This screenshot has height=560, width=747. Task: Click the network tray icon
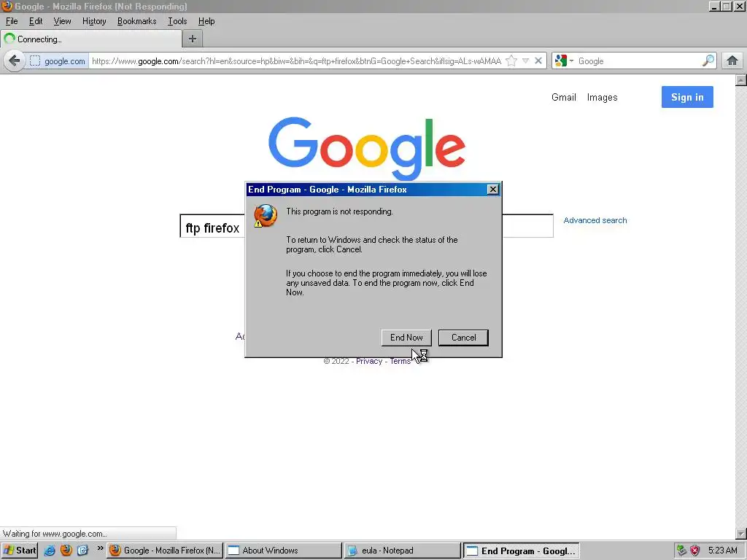pyautogui.click(x=682, y=551)
